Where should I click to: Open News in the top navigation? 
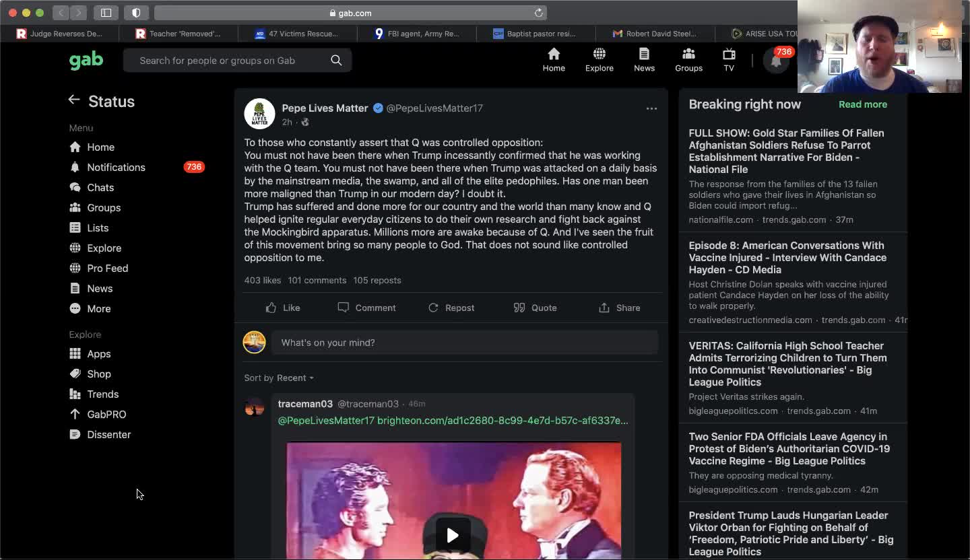click(644, 60)
